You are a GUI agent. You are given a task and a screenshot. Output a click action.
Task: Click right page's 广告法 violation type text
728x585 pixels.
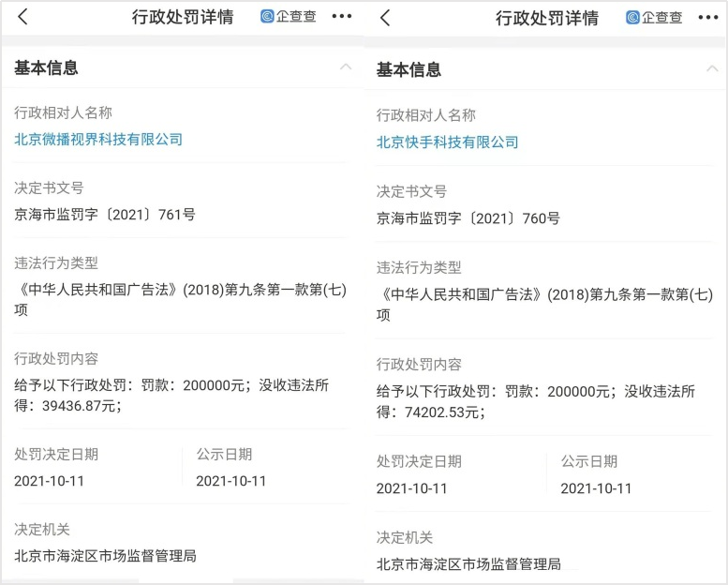(544, 305)
